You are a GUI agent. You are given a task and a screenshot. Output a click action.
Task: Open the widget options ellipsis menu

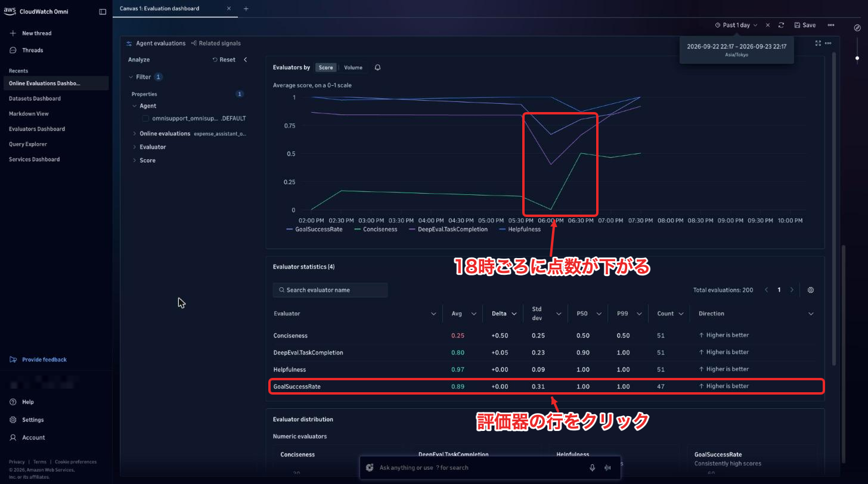(x=828, y=43)
